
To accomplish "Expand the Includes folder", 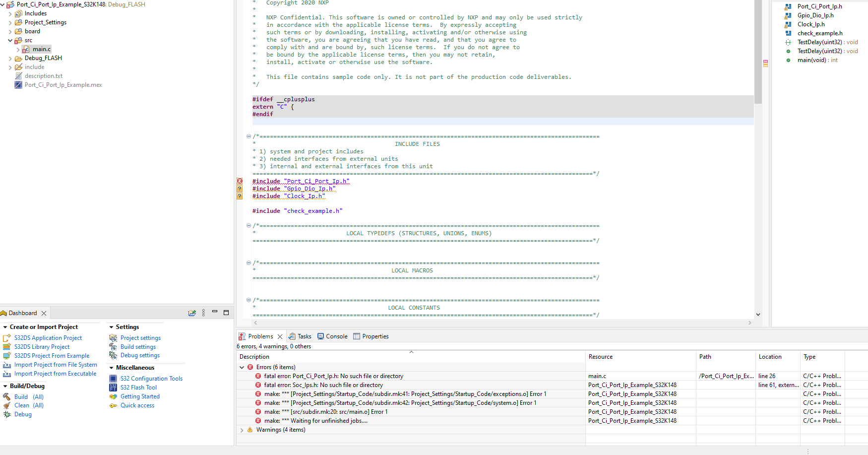I will point(10,13).
